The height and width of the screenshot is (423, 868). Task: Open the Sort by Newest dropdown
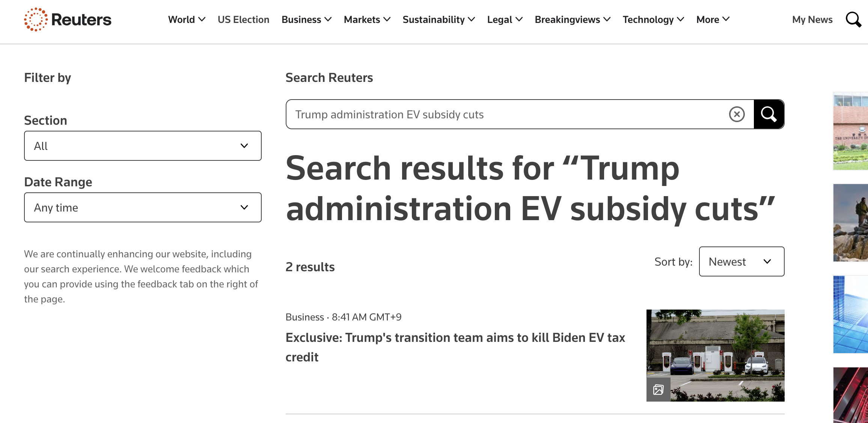click(741, 261)
